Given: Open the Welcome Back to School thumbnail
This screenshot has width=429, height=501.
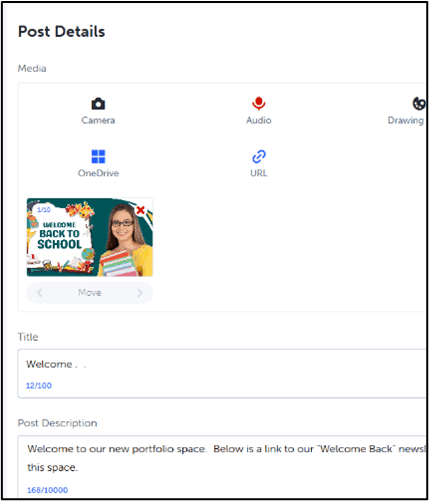Looking at the screenshot, I should point(90,237).
